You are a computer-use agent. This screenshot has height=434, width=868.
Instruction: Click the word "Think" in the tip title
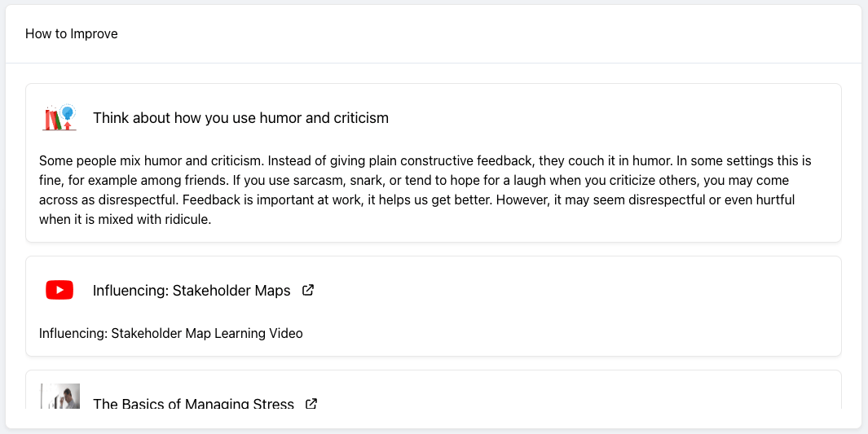(x=111, y=118)
